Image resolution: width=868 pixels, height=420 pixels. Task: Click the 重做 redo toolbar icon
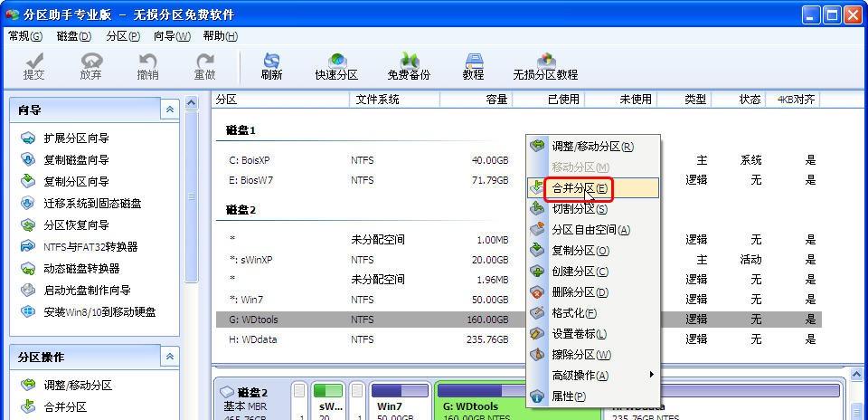pos(205,66)
